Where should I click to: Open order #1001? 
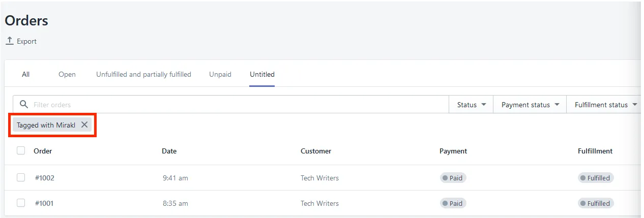[44, 203]
